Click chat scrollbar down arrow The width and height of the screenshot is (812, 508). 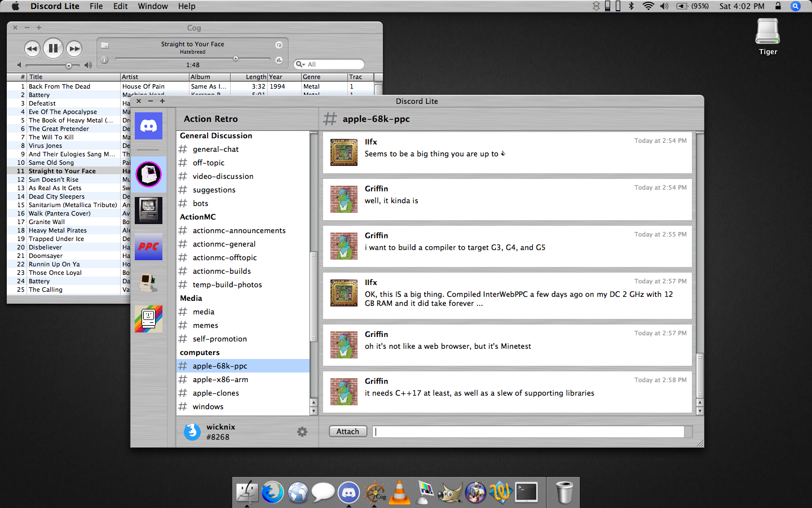700,411
